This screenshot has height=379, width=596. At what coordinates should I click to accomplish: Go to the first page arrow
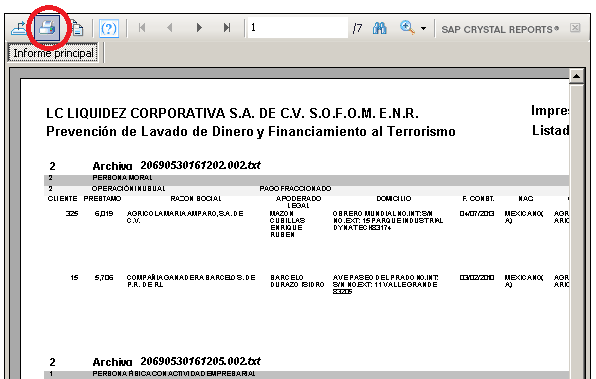142,28
